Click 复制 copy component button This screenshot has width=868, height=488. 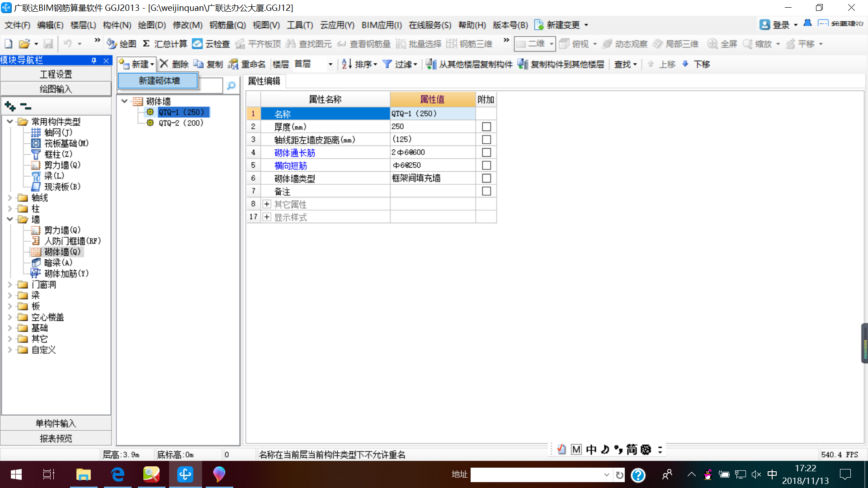[208, 64]
